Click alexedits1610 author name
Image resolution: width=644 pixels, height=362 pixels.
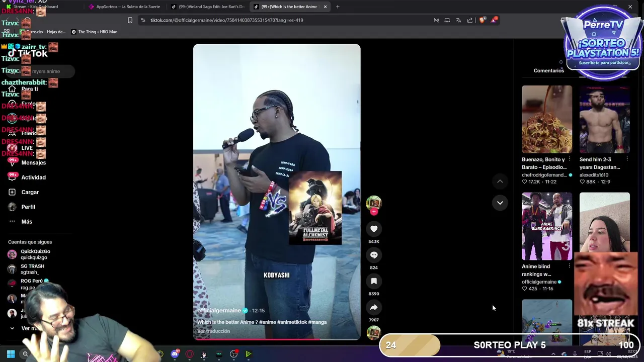click(594, 175)
